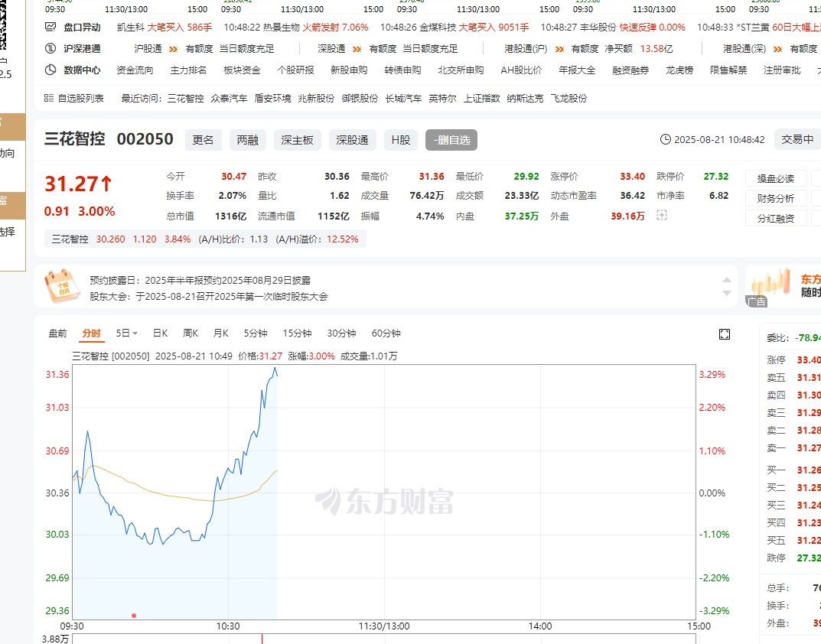The height and width of the screenshot is (644, 821).
Task: Click the 港股通(沪) orange arrows icon
Action: pos(560,49)
